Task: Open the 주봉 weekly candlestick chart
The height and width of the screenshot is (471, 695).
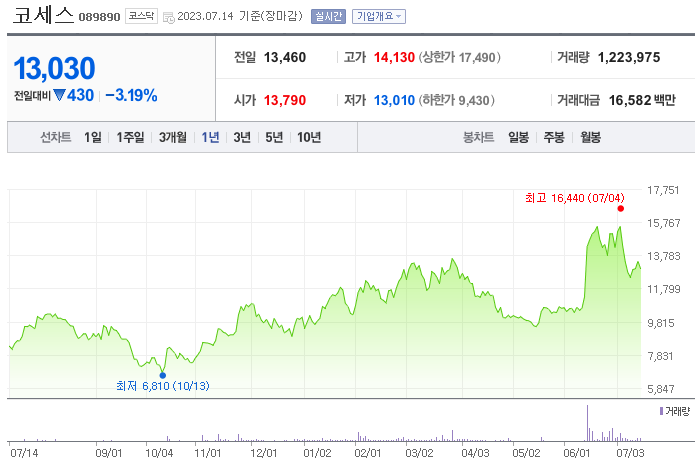Action: 554,137
